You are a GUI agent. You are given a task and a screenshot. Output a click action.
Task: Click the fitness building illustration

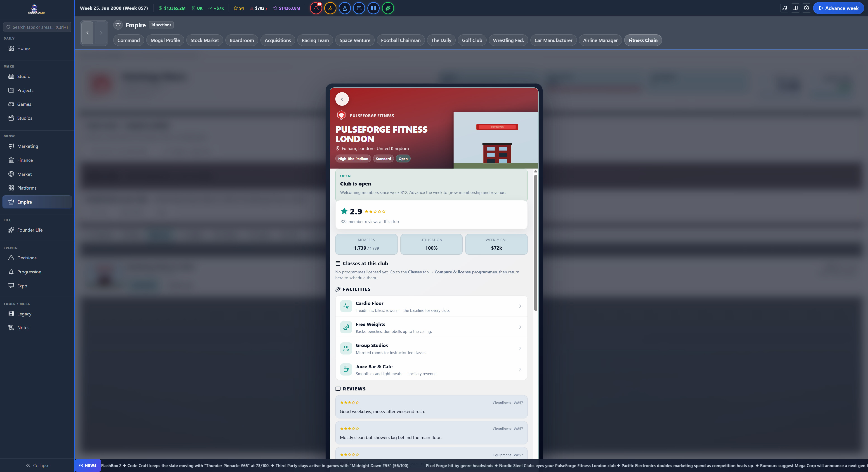tap(496, 140)
